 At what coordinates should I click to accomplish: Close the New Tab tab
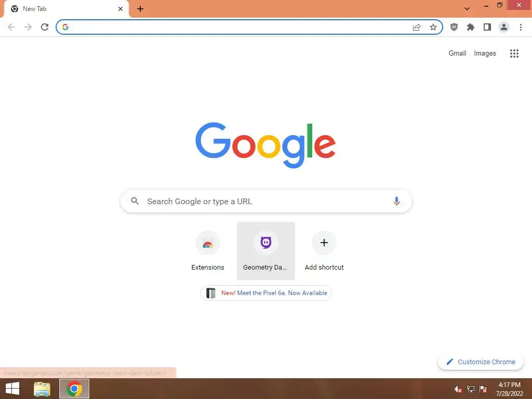click(121, 9)
